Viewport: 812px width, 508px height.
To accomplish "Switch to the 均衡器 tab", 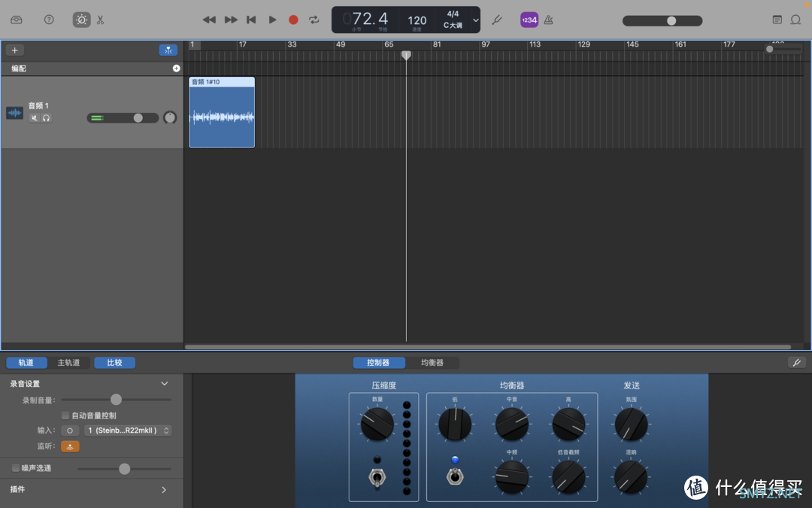I will pos(432,363).
